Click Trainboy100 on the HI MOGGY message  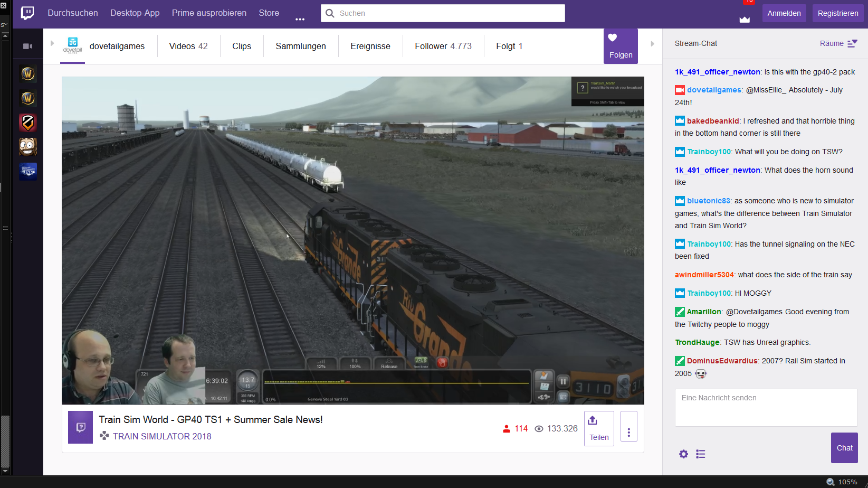[709, 293]
